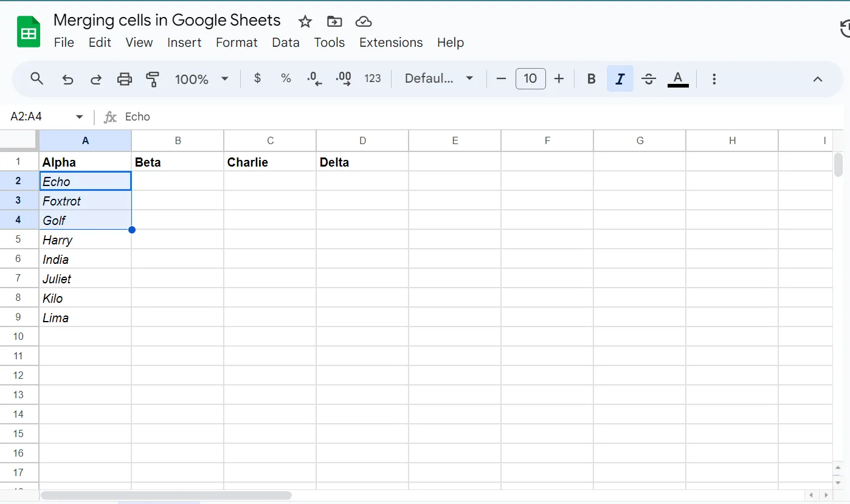
Task: Open the Extensions menu
Action: coord(391,43)
